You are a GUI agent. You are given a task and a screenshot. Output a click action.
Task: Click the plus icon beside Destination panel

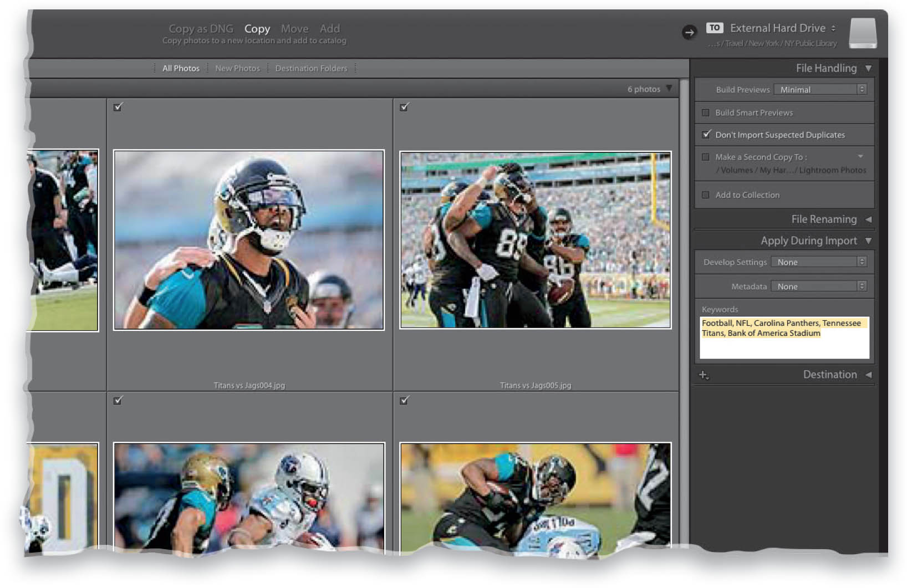click(x=704, y=375)
